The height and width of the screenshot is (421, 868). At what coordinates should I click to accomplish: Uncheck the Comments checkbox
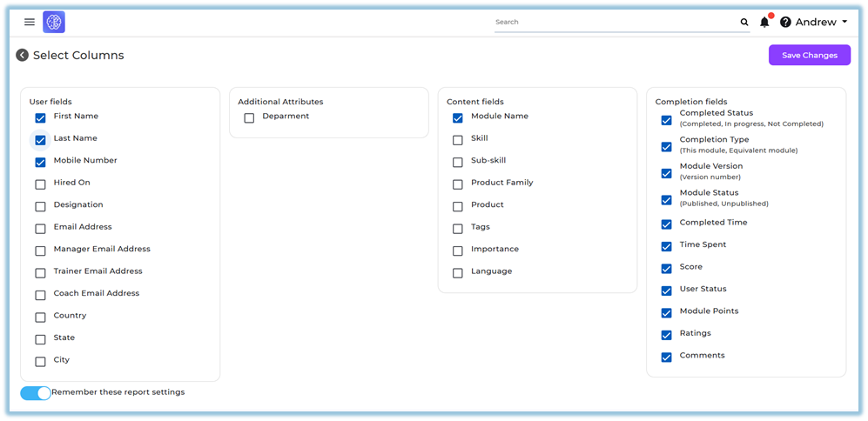(667, 358)
